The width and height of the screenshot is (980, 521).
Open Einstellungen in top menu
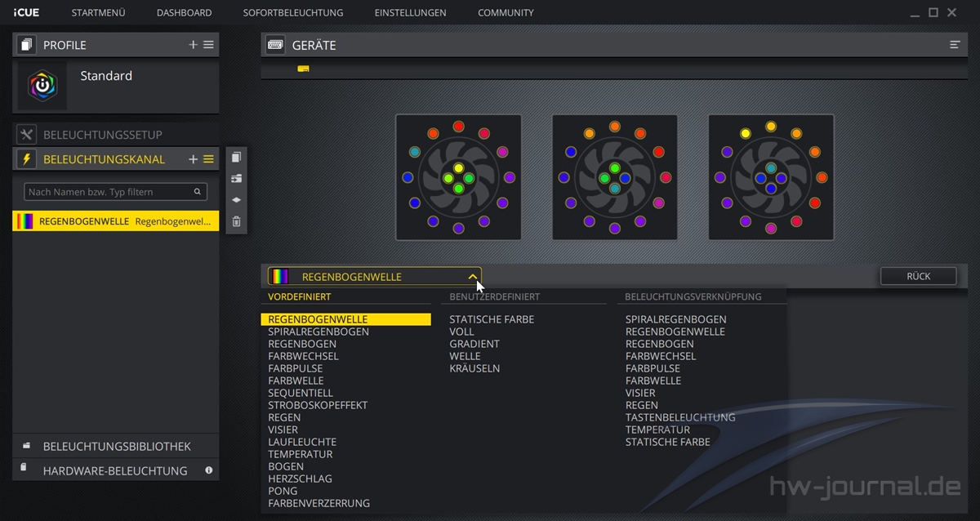[x=410, y=12]
